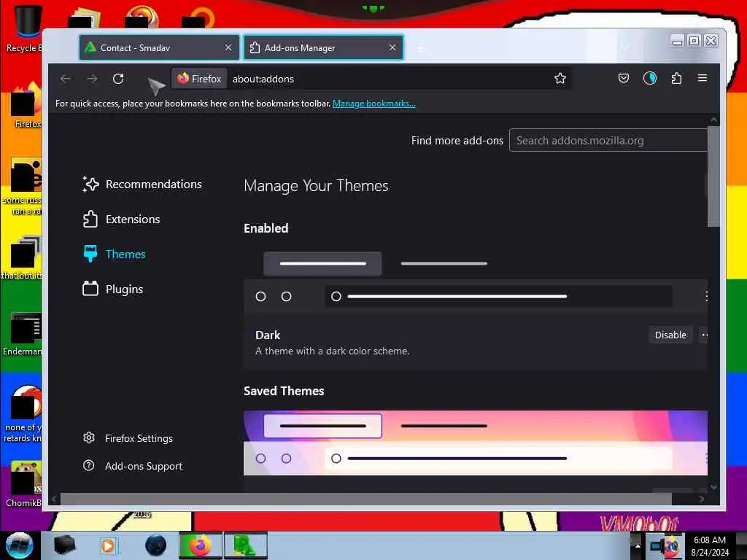Image resolution: width=747 pixels, height=560 pixels.
Task: Open the Firefox account icon in toolbar
Action: coord(650,78)
